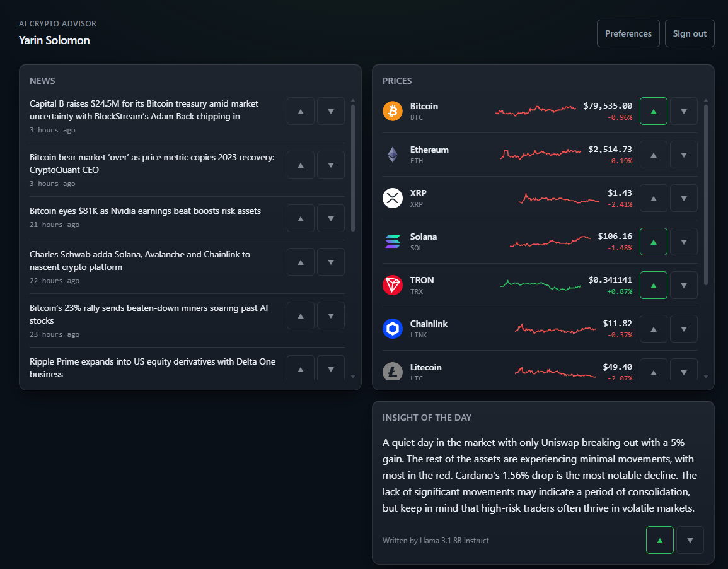Image resolution: width=728 pixels, height=569 pixels.
Task: Click the TRON change value +0.87%
Action: click(x=620, y=291)
